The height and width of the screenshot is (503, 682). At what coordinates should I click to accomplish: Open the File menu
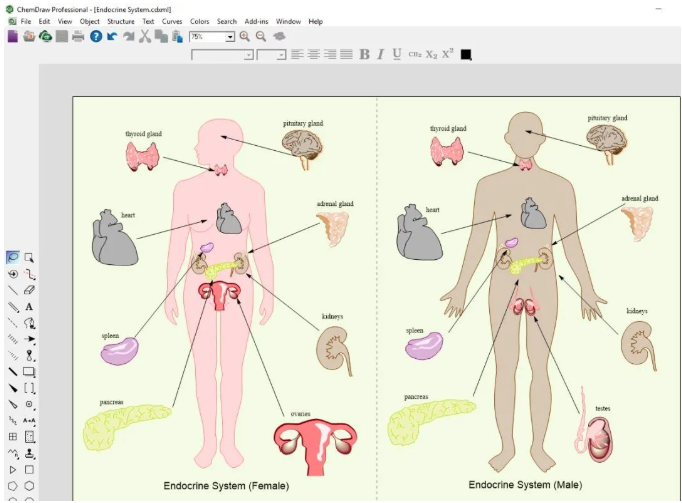26,21
